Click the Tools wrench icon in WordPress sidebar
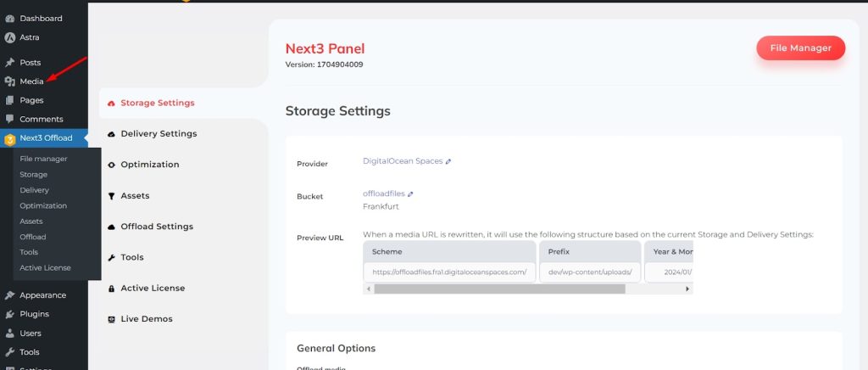The width and height of the screenshot is (868, 370). (9, 352)
